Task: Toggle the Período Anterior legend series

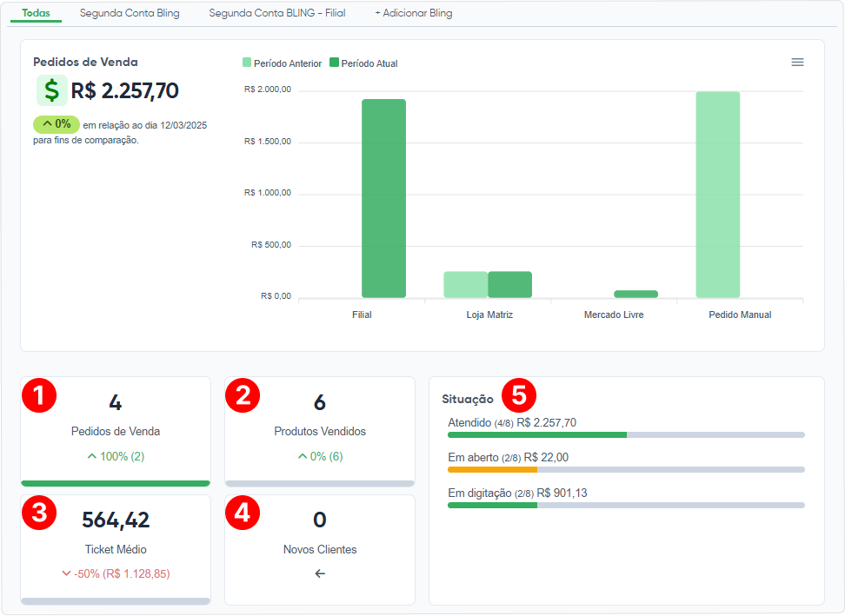Action: (283, 63)
